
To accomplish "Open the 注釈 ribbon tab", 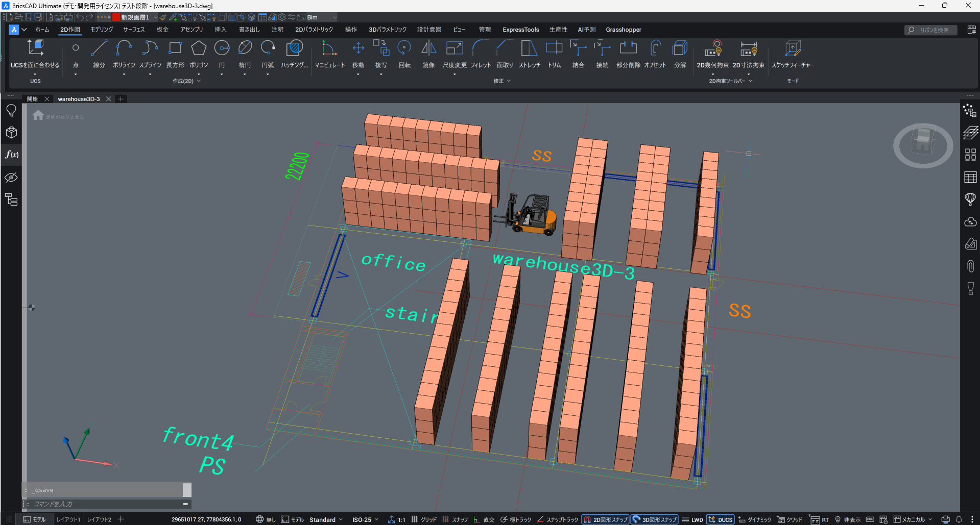I will tap(277, 30).
